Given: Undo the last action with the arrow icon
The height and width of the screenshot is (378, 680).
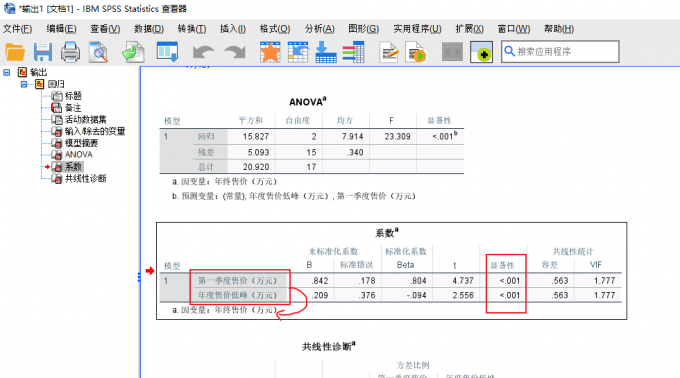Looking at the screenshot, I should point(203,52).
